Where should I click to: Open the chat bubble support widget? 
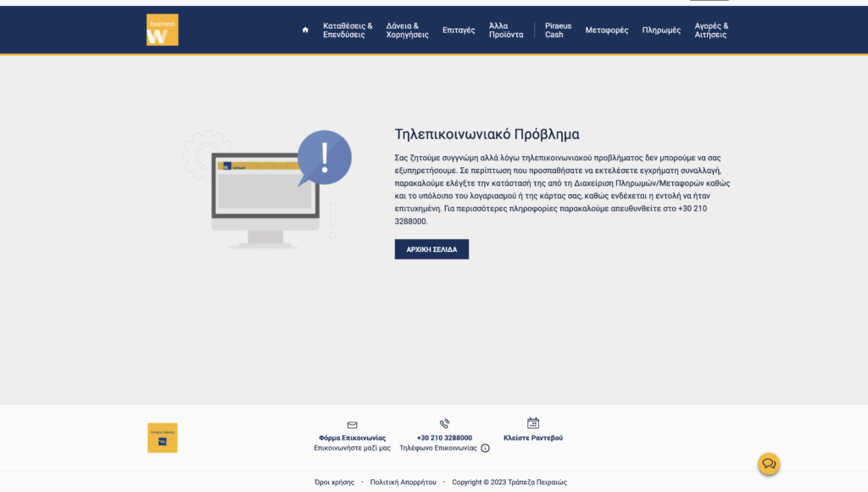click(769, 464)
